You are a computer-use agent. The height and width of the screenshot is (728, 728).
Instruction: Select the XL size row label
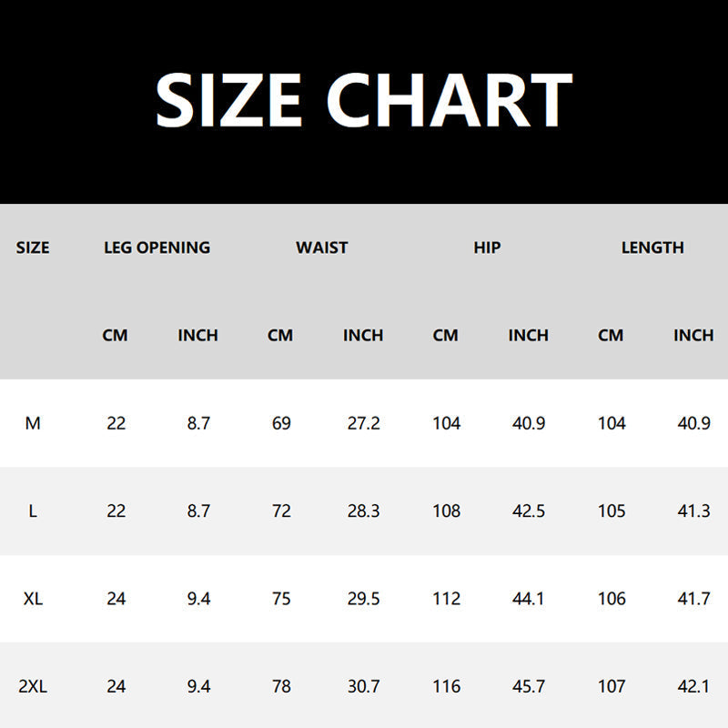pyautogui.click(x=33, y=599)
